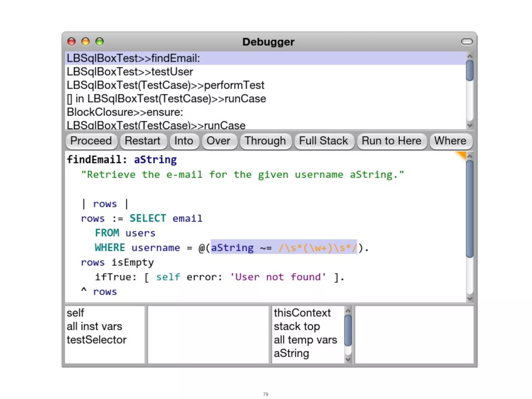Click the collapse pill in the title bar
This screenshot has width=532, height=399.
click(467, 42)
